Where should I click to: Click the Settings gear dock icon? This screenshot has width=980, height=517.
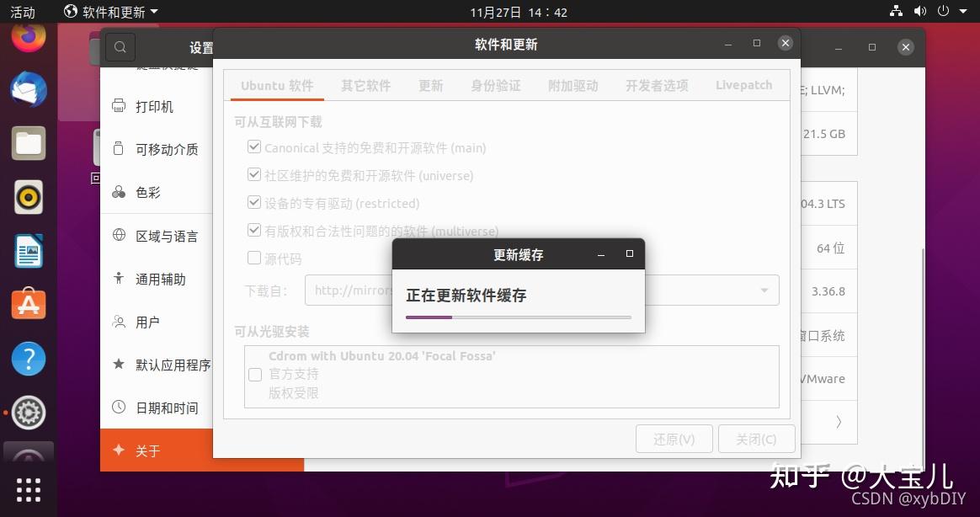tap(28, 413)
